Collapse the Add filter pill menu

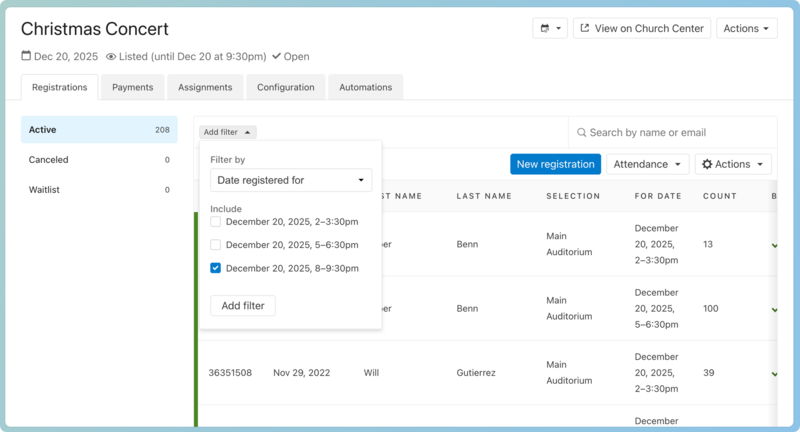click(x=228, y=132)
